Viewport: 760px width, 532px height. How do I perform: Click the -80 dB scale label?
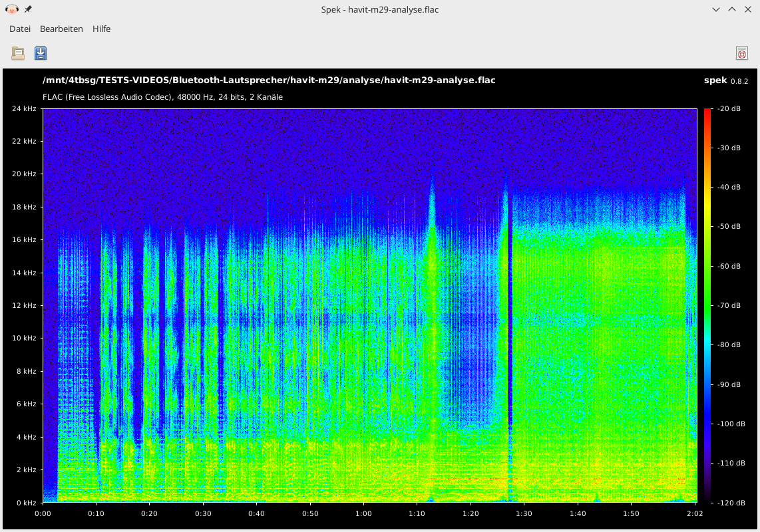(729, 344)
